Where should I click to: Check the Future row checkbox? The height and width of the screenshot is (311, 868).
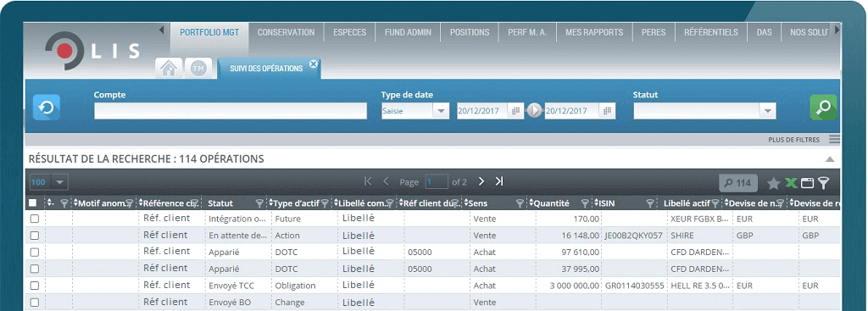tap(34, 219)
